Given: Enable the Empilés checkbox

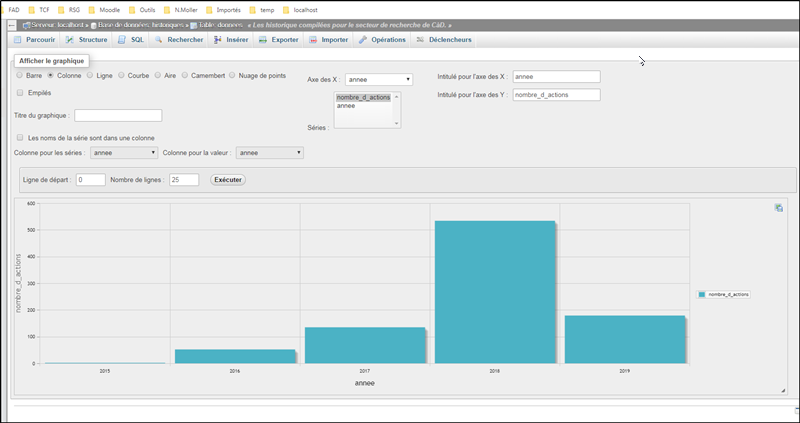Looking at the screenshot, I should coord(19,93).
